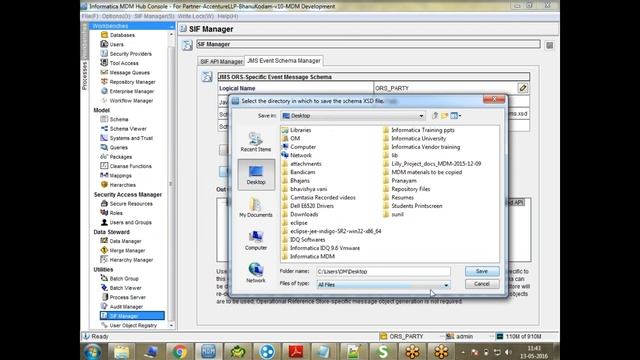640x360 pixels.
Task: Open Users and Groups tool
Action: pos(130,223)
